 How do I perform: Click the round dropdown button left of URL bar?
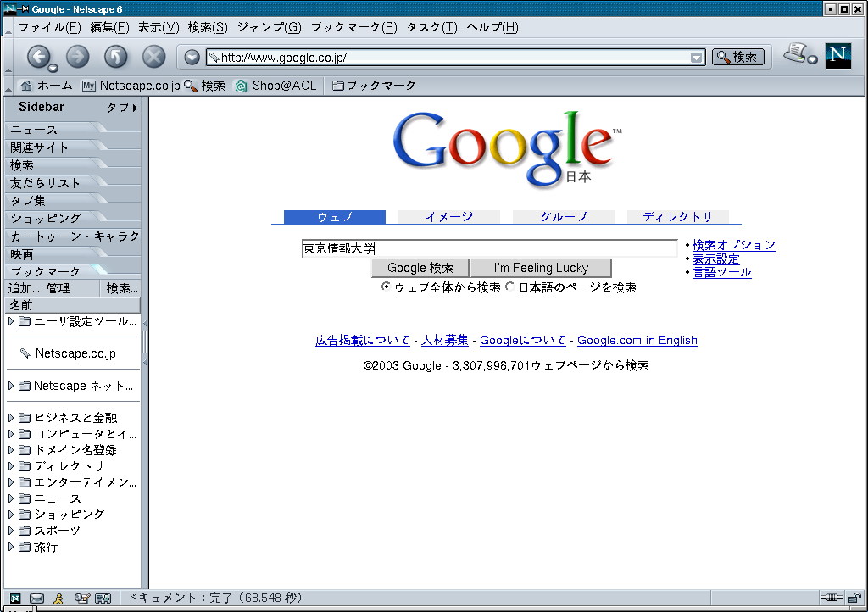pos(192,57)
